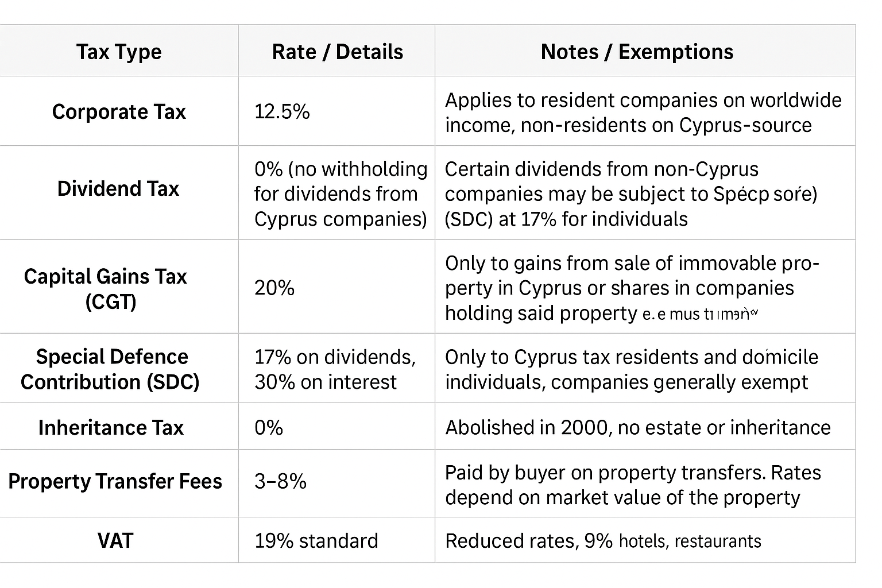The height and width of the screenshot is (588, 882).
Task: Select the Inheritance Tax row label
Action: point(111,428)
